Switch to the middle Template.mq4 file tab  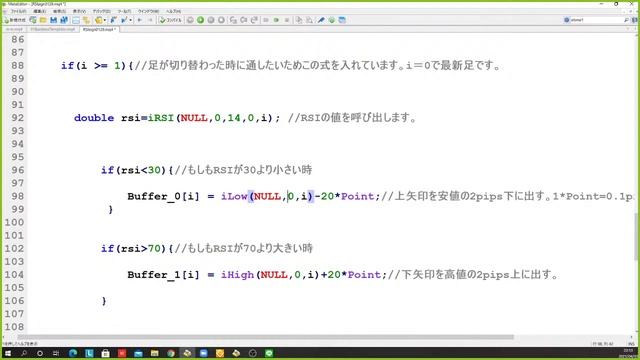[x=53, y=29]
